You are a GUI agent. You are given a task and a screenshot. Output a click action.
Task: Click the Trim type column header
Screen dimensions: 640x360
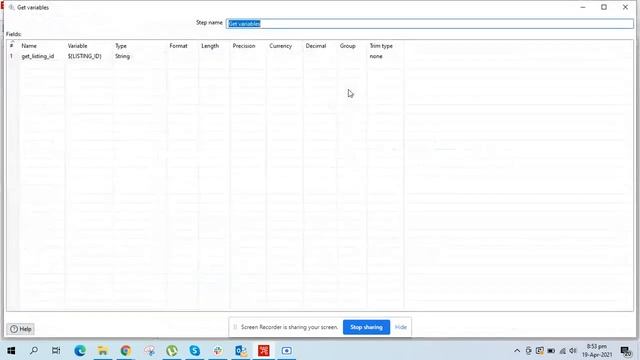(x=381, y=46)
